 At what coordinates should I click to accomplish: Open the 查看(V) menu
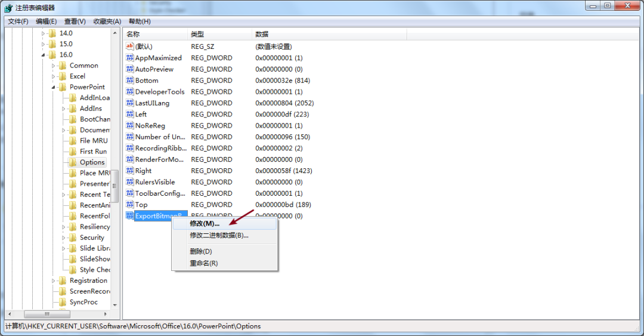[x=75, y=21]
